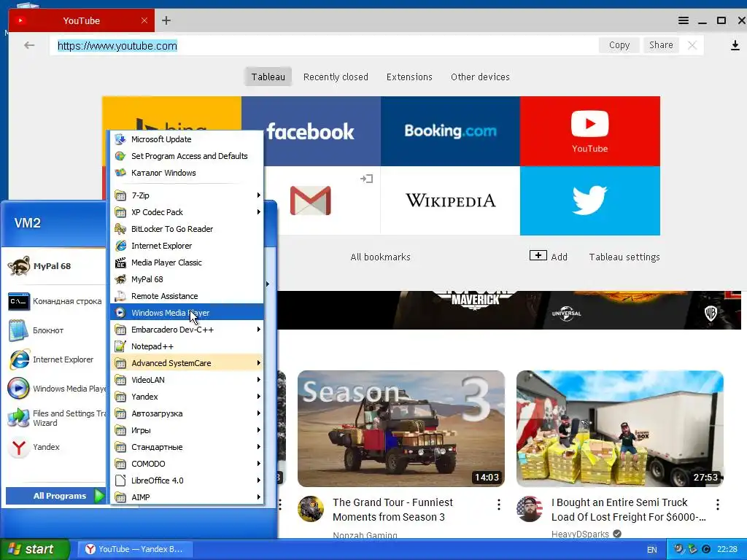Launch Notepad++ from programs list
Image resolution: width=747 pixels, height=560 pixels.
tap(187, 346)
